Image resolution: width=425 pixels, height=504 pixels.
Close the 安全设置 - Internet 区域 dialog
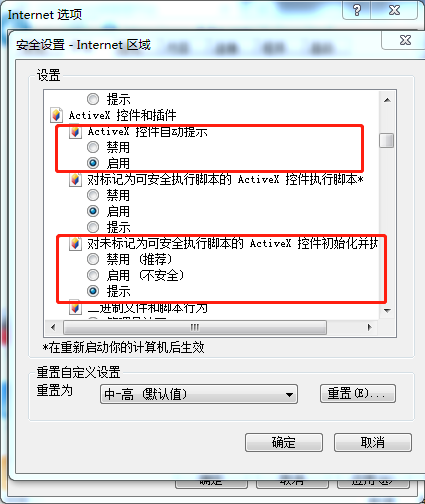[x=405, y=41]
